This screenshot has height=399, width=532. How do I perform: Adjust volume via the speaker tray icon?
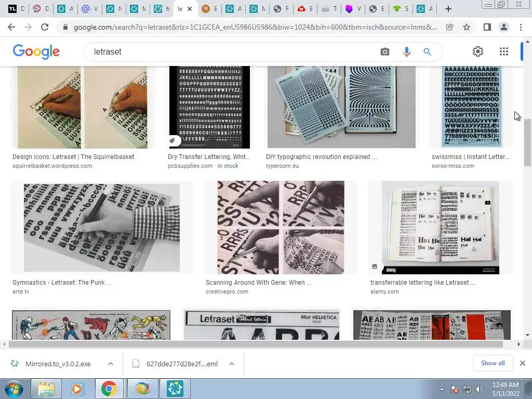[x=480, y=389]
